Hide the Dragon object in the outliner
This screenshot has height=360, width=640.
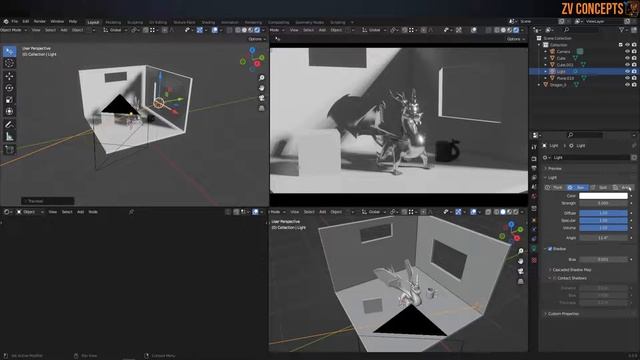click(627, 85)
